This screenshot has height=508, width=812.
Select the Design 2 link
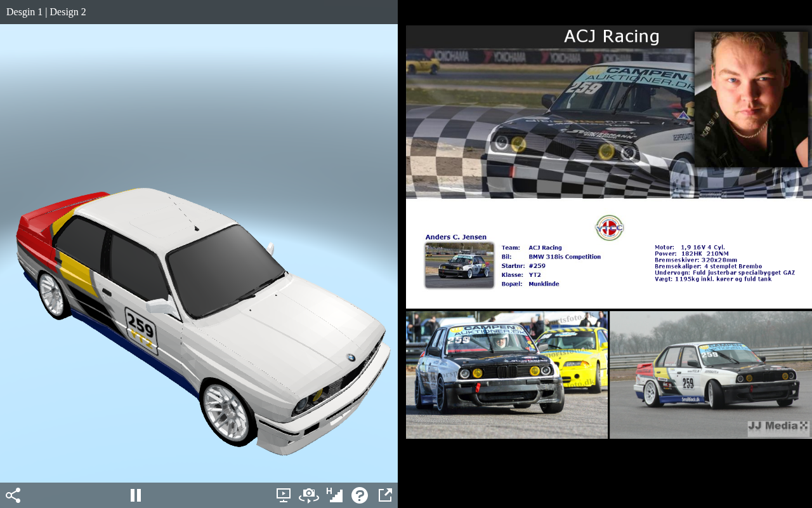(x=68, y=12)
